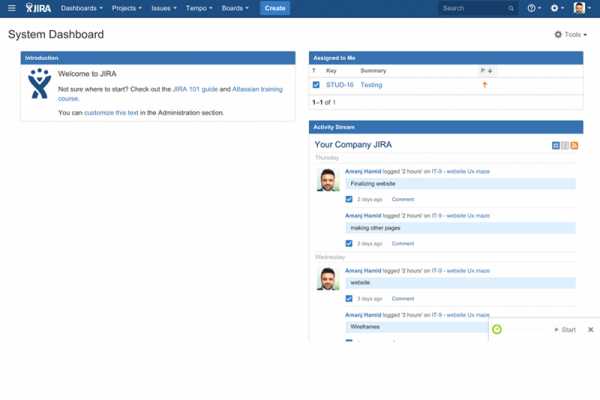600x400 pixels.
Task: Start the tracker with Start button
Action: (565, 330)
